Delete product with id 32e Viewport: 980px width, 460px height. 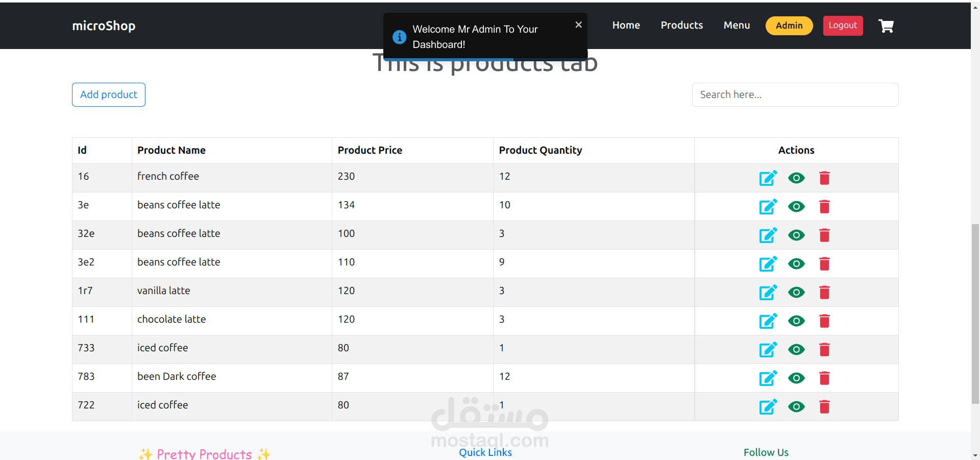tap(824, 235)
